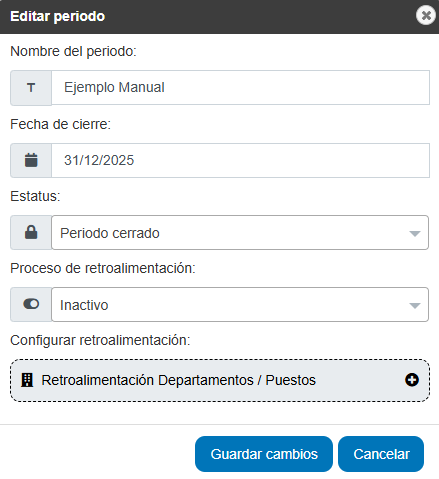This screenshot has width=439, height=479.
Task: Open the Inactivo feedback process dropdown
Action: pos(240,304)
